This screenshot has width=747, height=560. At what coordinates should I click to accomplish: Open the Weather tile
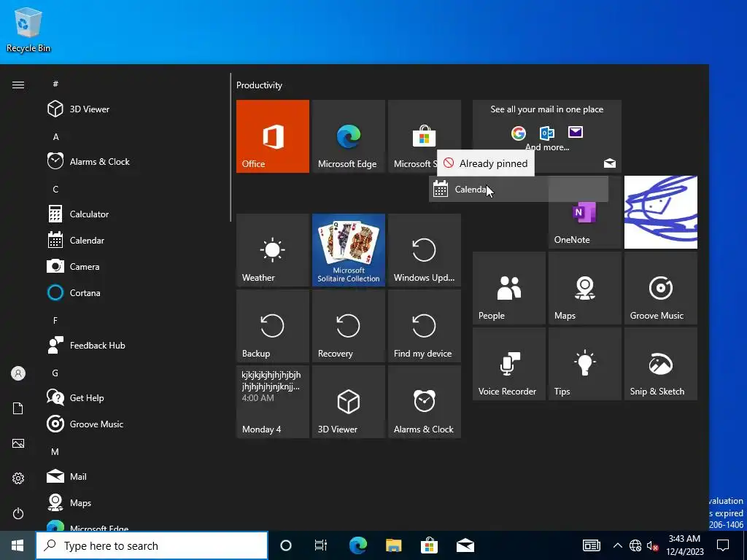[x=273, y=250]
